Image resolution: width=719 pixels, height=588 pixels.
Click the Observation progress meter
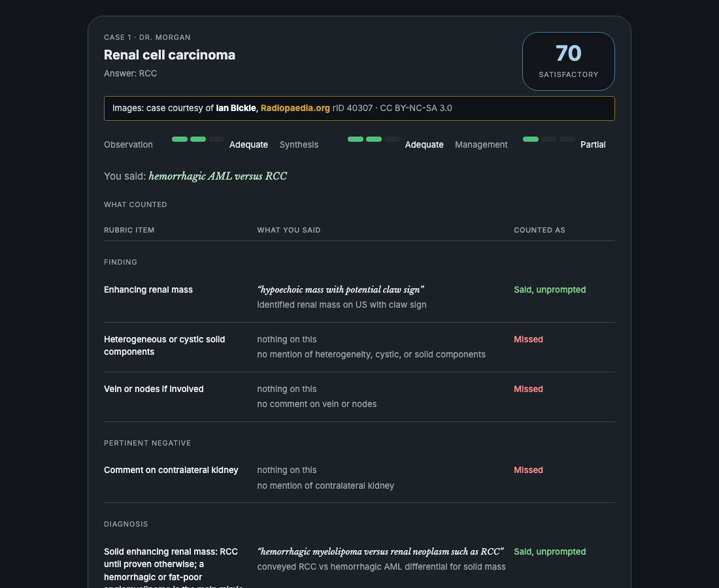[197, 139]
